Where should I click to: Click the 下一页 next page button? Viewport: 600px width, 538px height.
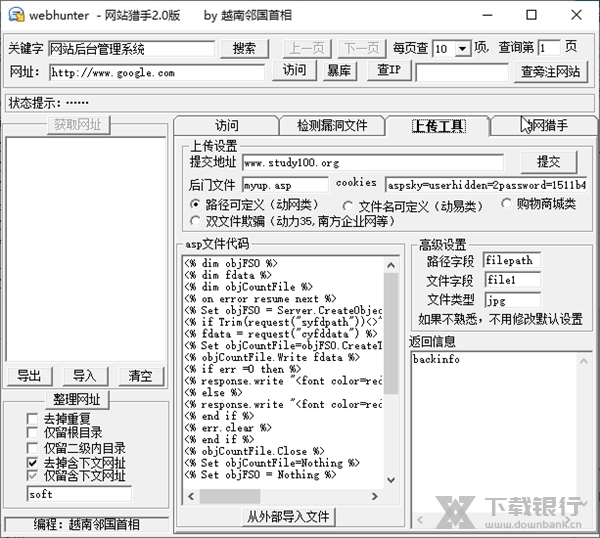click(x=361, y=49)
